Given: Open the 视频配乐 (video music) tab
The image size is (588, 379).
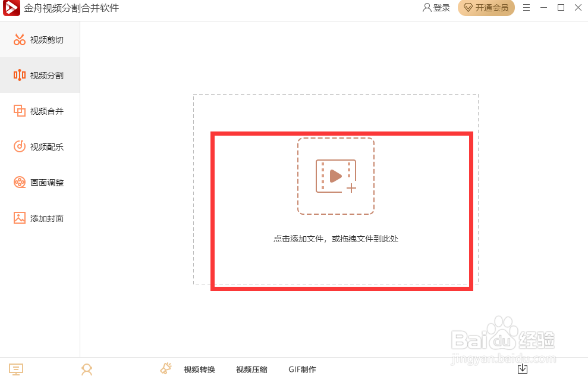Looking at the screenshot, I should 40,146.
